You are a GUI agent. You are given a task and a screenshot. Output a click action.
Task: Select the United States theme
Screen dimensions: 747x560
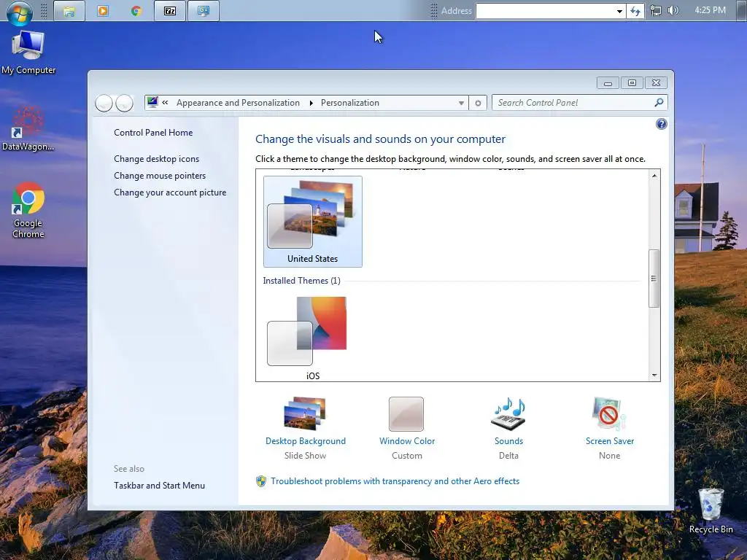(x=312, y=222)
